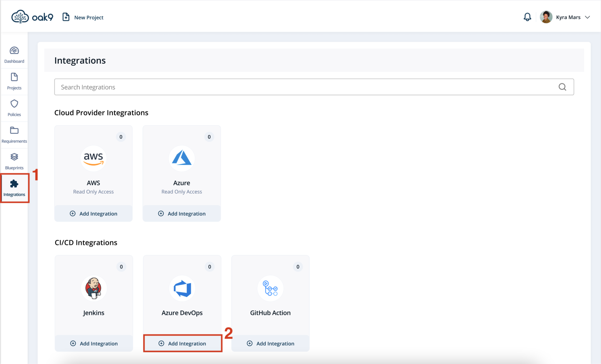Start a New Project
Screen dimensions: 601x364
click(83, 17)
